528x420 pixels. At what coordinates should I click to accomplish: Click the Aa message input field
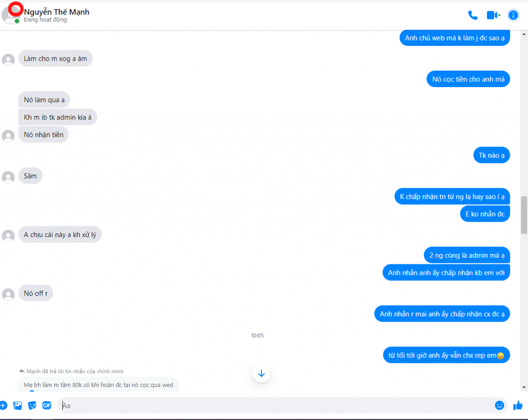click(x=276, y=406)
